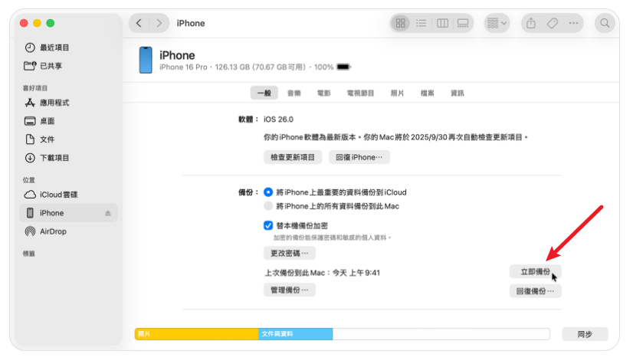
Task: Click the iOS 26.0 version text
Action: [x=278, y=120]
